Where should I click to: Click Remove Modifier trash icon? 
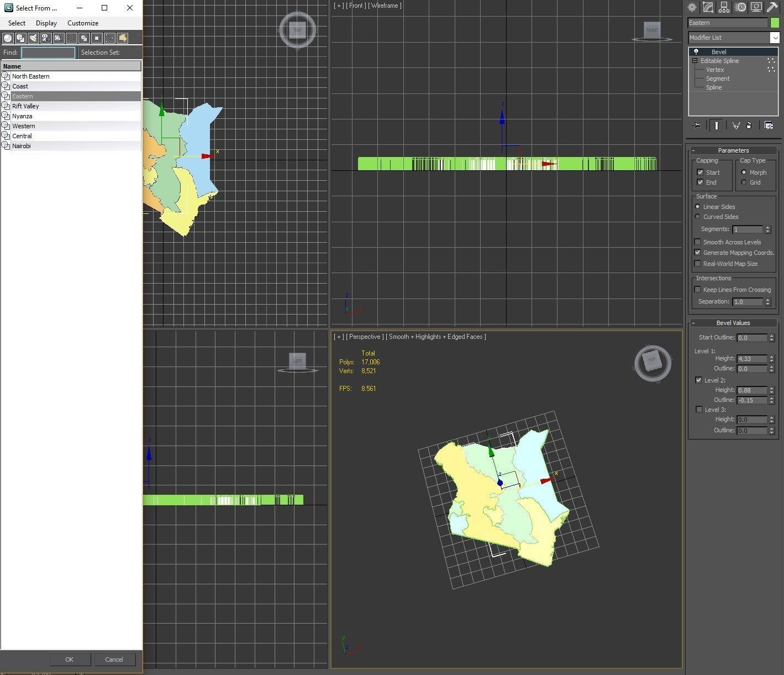pos(749,125)
